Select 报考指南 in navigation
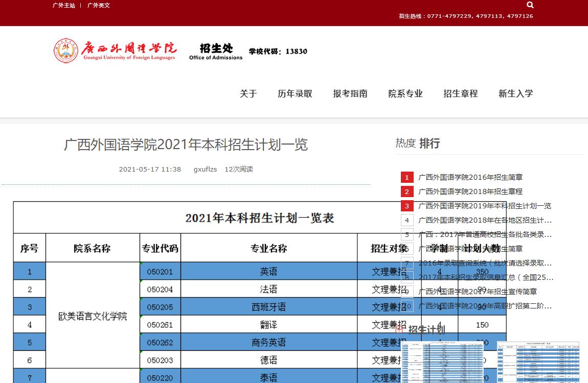 click(x=350, y=93)
